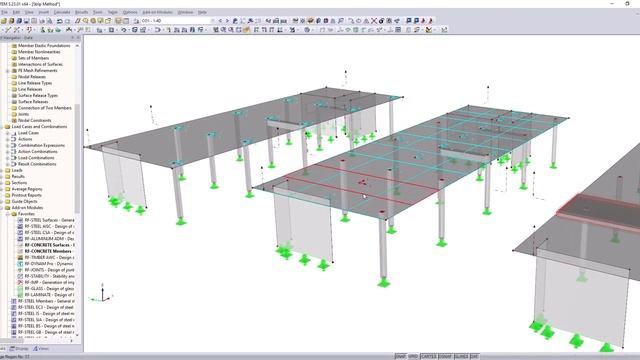Click the Undo toolbar icon

[60, 20]
